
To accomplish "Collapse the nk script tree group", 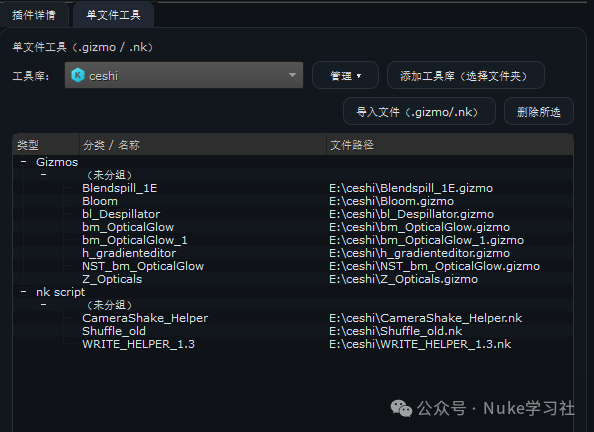I will coord(23,292).
